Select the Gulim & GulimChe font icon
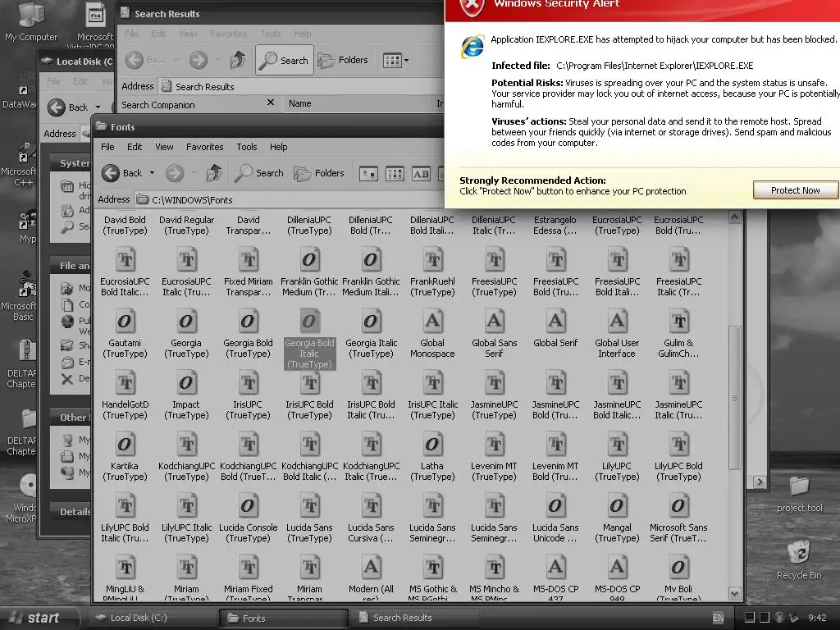Screen dimensions: 840x630 point(678,321)
